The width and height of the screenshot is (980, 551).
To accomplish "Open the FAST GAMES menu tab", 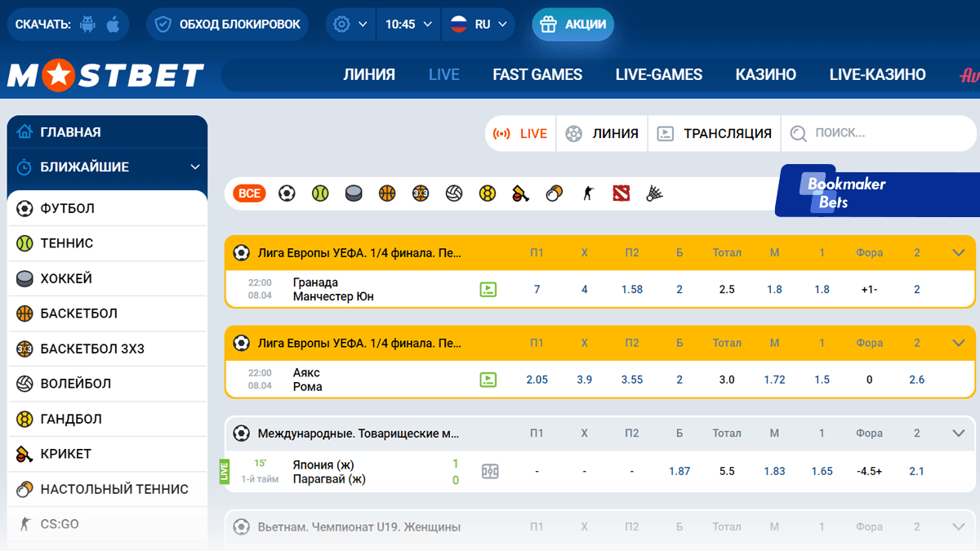I will 537,75.
